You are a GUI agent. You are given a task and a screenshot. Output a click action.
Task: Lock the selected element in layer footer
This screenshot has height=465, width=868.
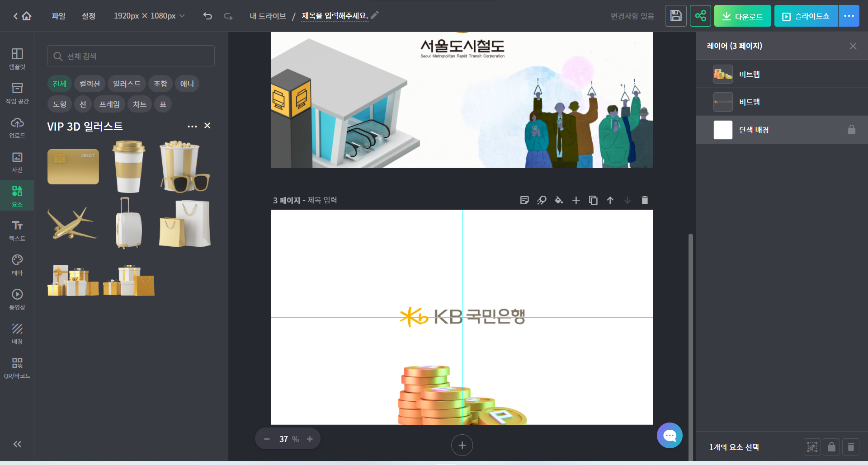831,447
